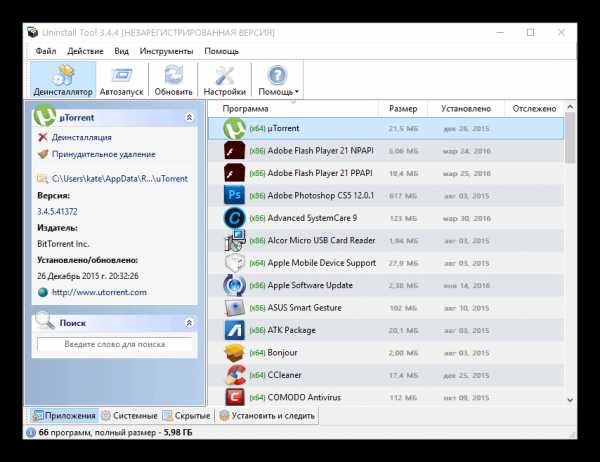Select Adobe Photoshop CS5 12.0.1 row
This screenshot has width=600, height=462.
click(x=386, y=196)
